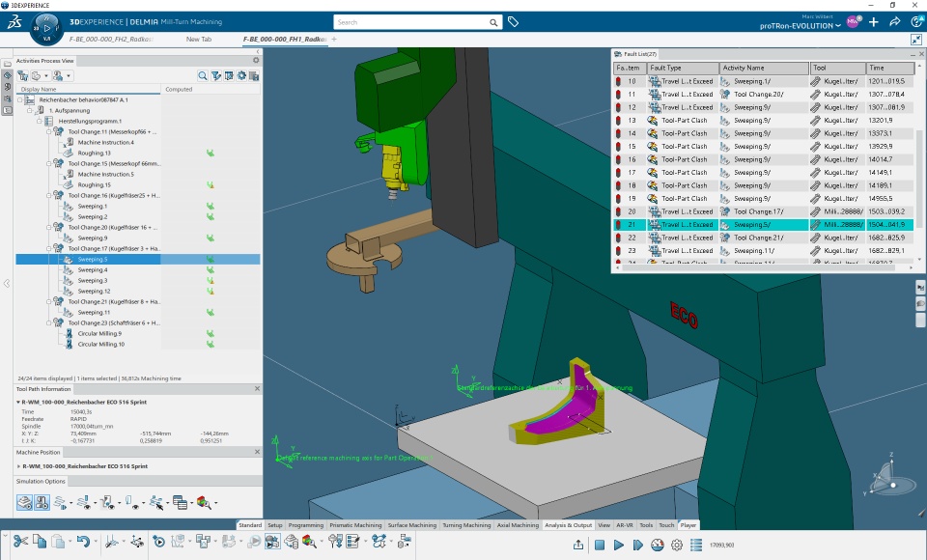Click the Copy icon in the Standard toolbar
This screenshot has width=927, height=560.
(x=40, y=541)
